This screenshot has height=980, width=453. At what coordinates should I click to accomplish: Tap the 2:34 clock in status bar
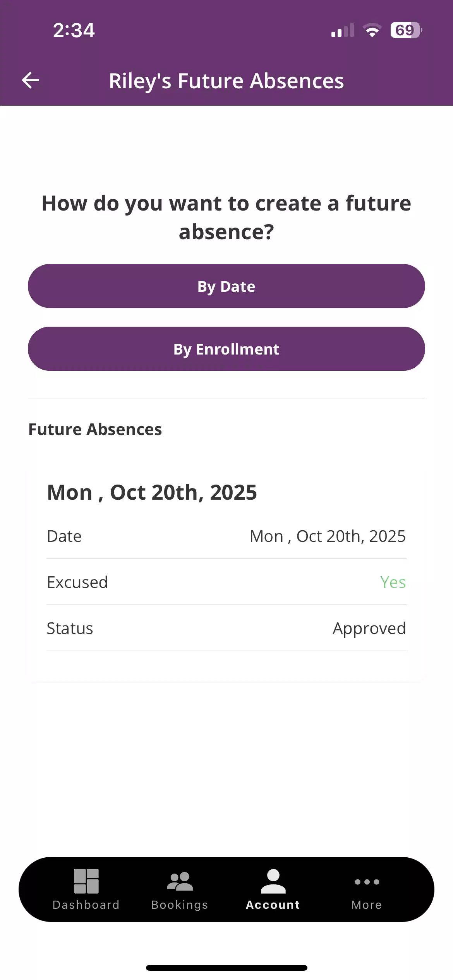74,30
